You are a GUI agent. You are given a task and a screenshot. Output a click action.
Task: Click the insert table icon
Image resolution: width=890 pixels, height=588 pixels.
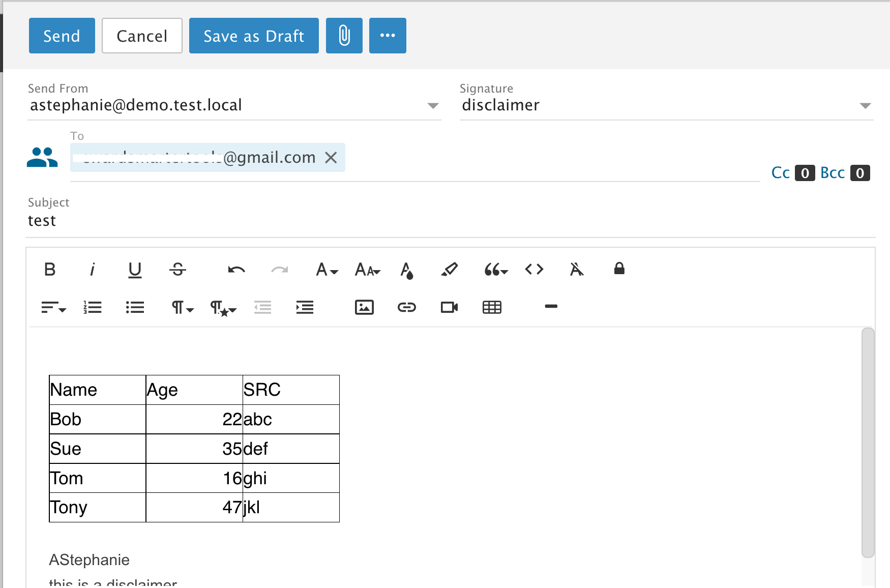click(x=492, y=307)
